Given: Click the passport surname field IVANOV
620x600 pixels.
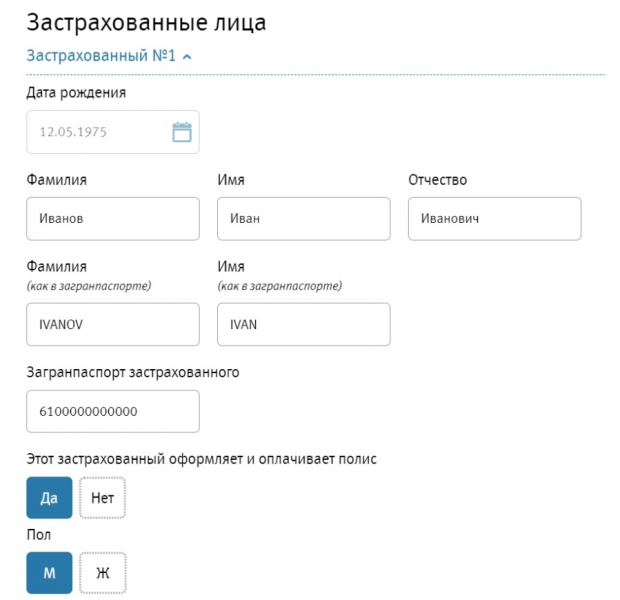Looking at the screenshot, I should click(112, 324).
